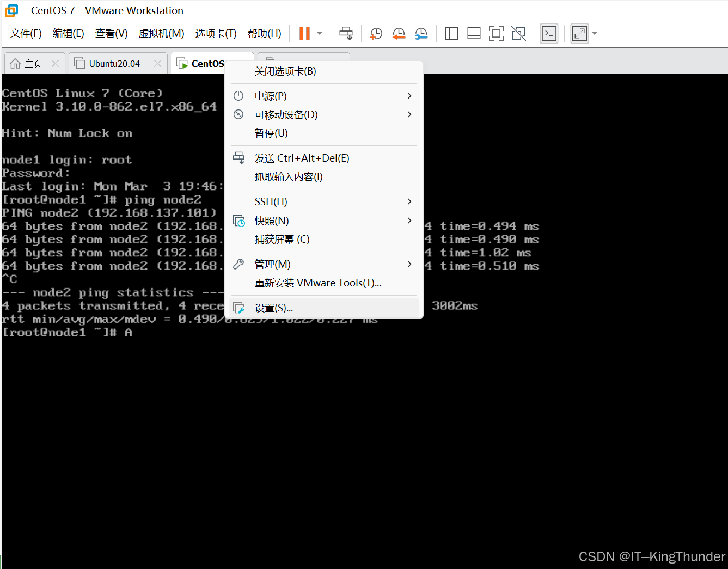The width and height of the screenshot is (728, 569).
Task: Click the running VM icon on the CentOS tab
Action: point(182,64)
